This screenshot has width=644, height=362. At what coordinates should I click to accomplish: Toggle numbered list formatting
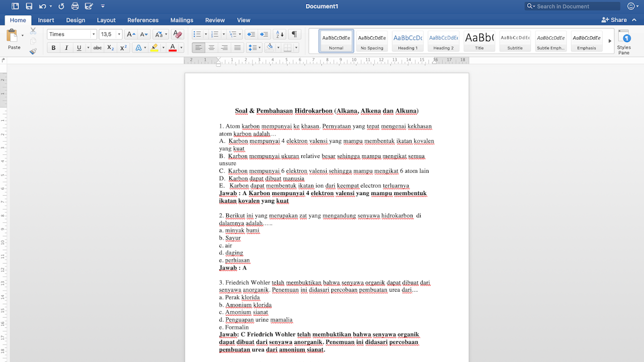(x=215, y=34)
